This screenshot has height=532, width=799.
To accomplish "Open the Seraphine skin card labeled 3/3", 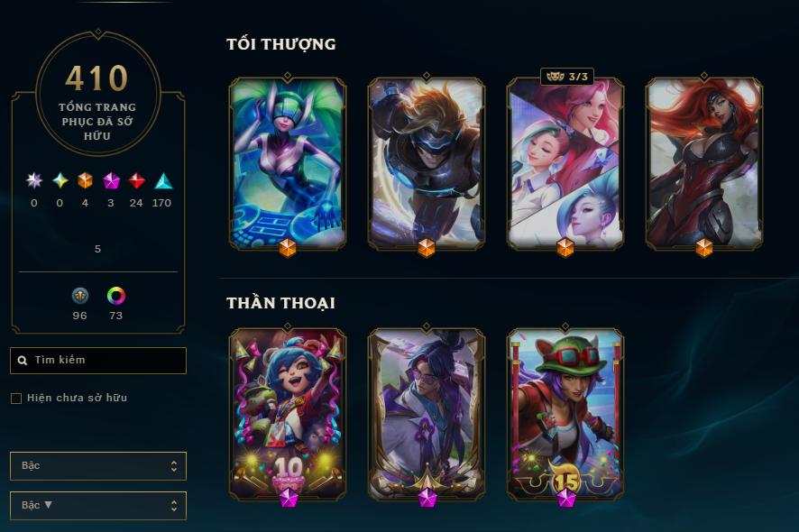I will tap(565, 163).
